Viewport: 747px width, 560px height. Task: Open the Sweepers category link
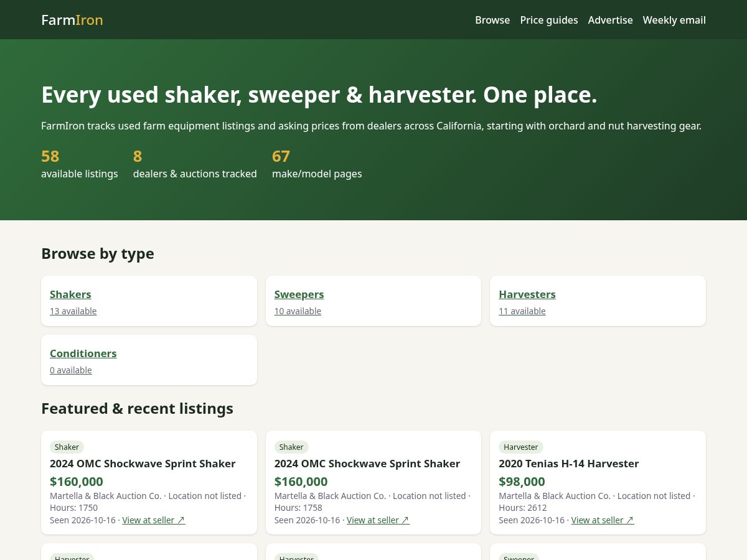299,294
